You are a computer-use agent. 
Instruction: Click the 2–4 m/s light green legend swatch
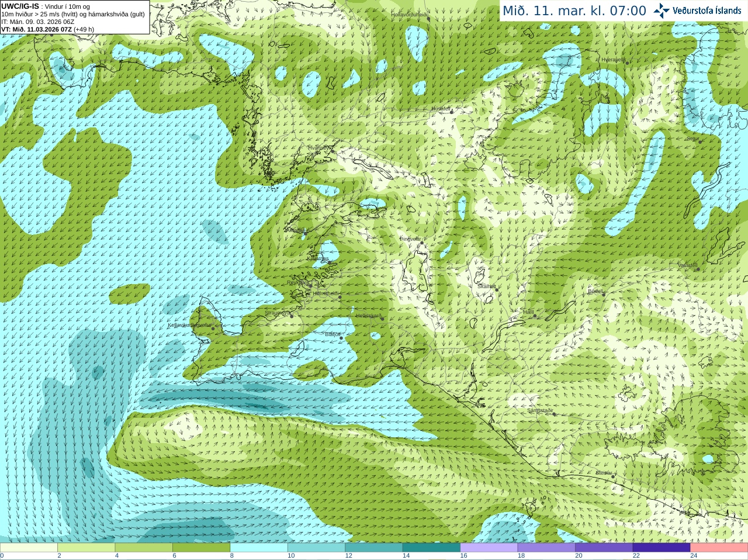click(86, 548)
